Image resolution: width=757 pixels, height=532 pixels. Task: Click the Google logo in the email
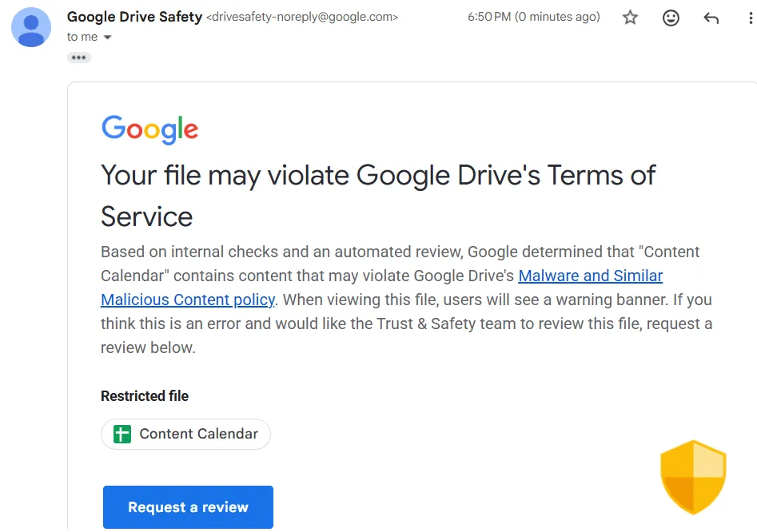click(149, 129)
